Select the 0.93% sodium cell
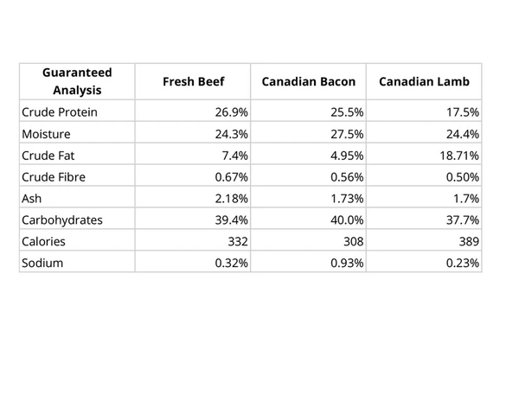 (309, 263)
